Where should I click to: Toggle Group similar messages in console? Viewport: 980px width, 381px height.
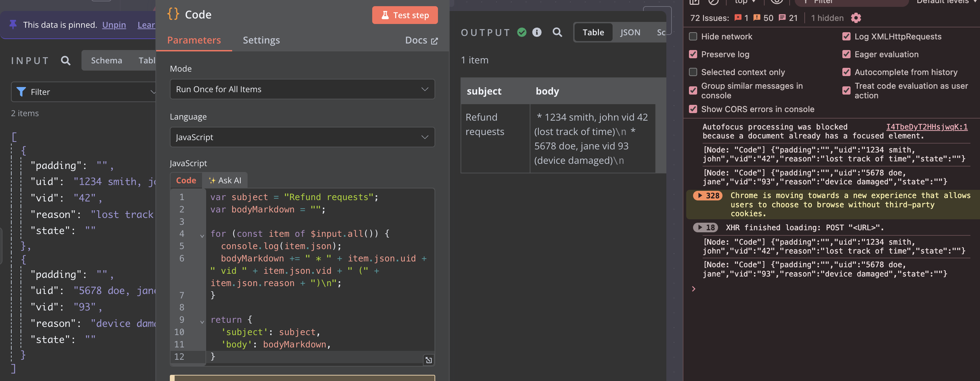[x=693, y=90]
